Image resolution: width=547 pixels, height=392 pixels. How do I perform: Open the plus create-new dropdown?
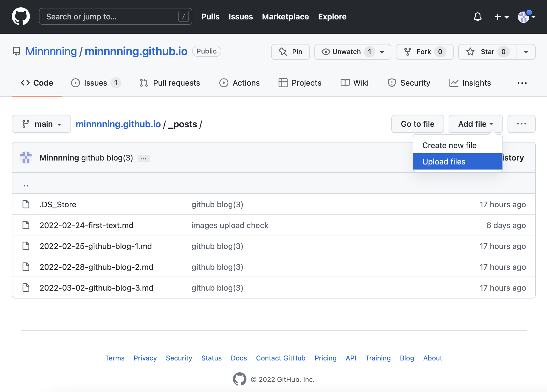click(x=501, y=17)
